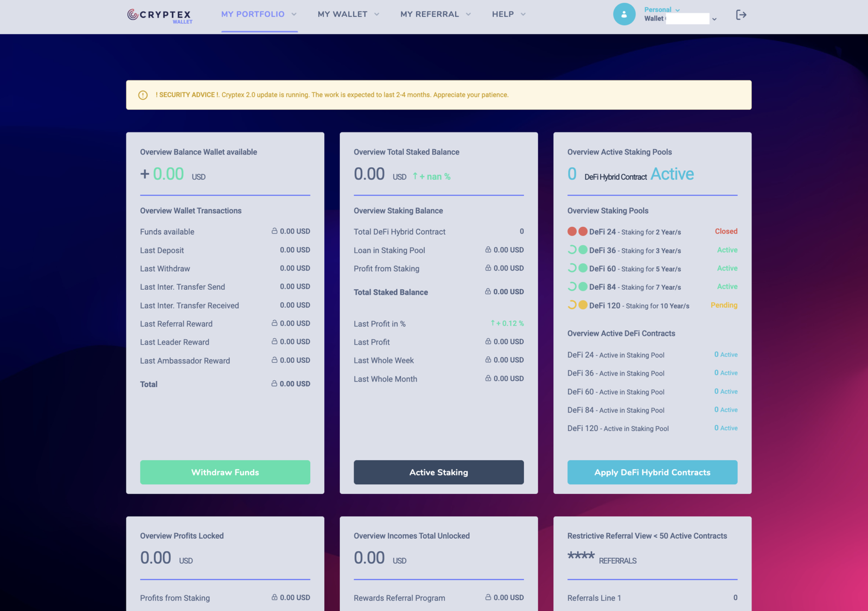Click '0 Active' link for DeFi 36

[726, 373]
